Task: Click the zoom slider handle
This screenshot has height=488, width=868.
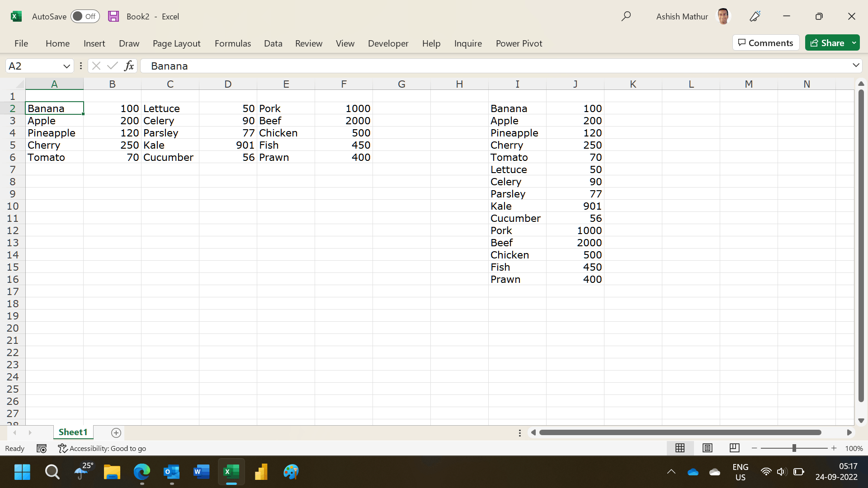Action: pyautogui.click(x=794, y=448)
